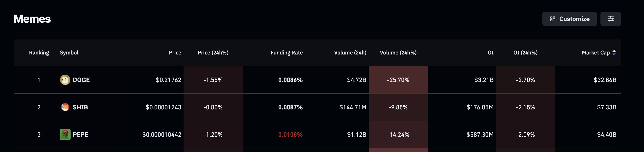644x152 pixels.
Task: Click the Market Cap sort arrows
Action: pyautogui.click(x=614, y=53)
